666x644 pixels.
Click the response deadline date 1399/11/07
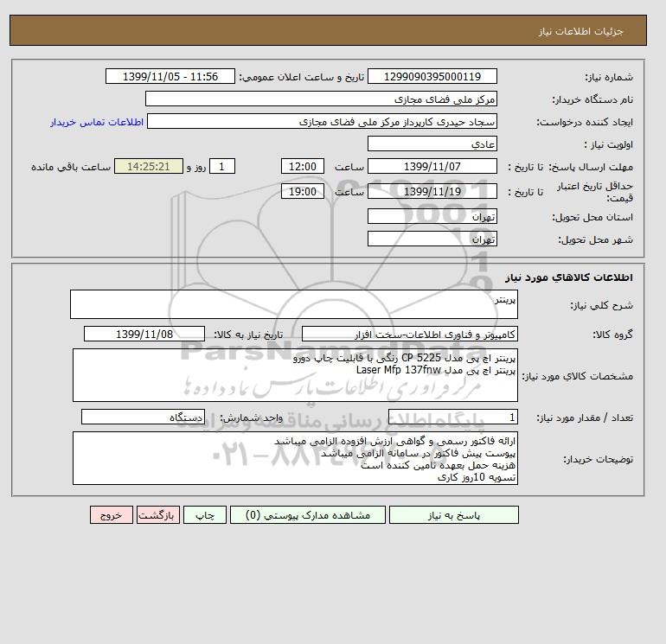(x=432, y=167)
